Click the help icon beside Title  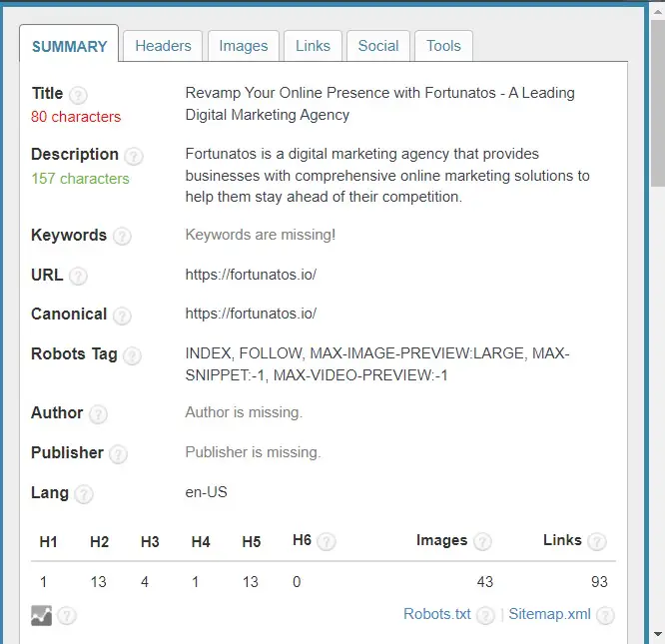[78, 95]
